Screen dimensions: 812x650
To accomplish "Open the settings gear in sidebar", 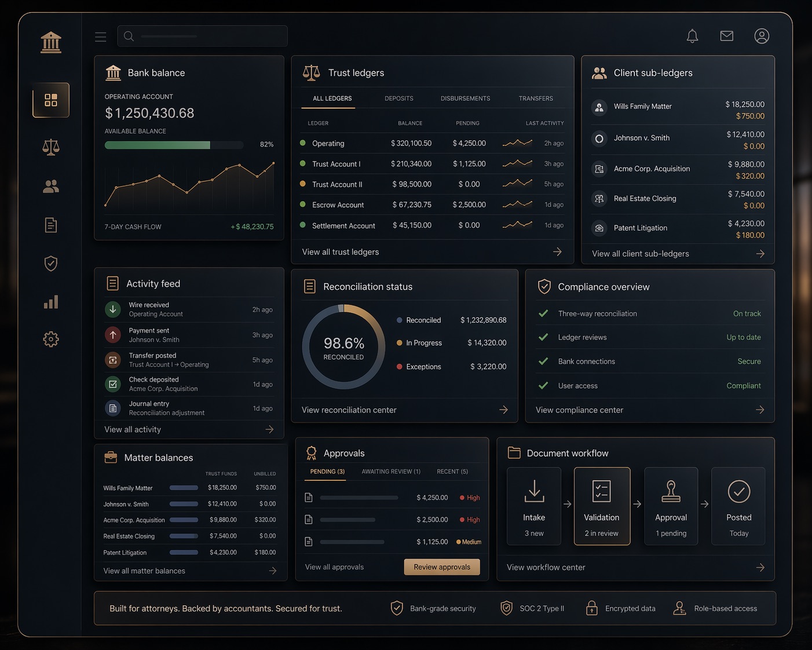I will point(51,339).
